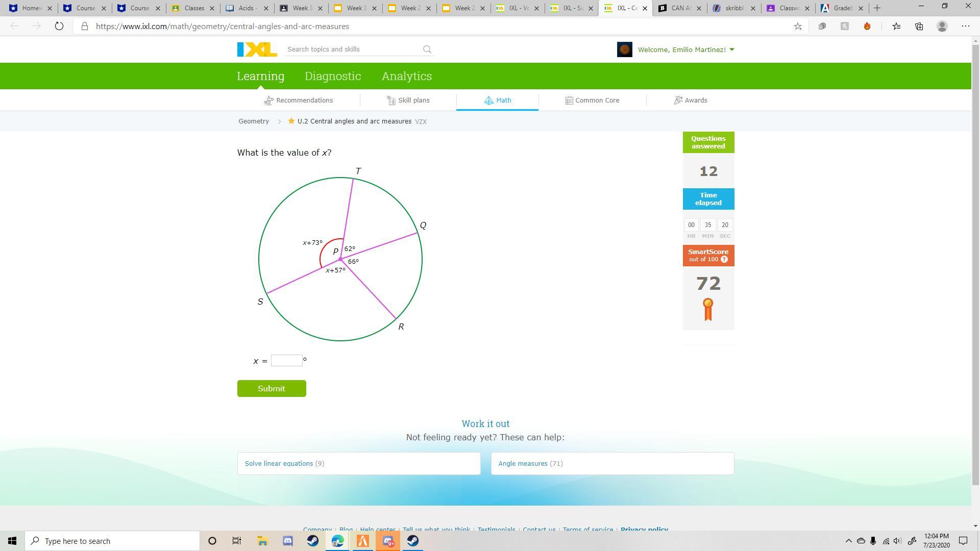
Task: Click the search magnifier icon
Action: pyautogui.click(x=427, y=49)
